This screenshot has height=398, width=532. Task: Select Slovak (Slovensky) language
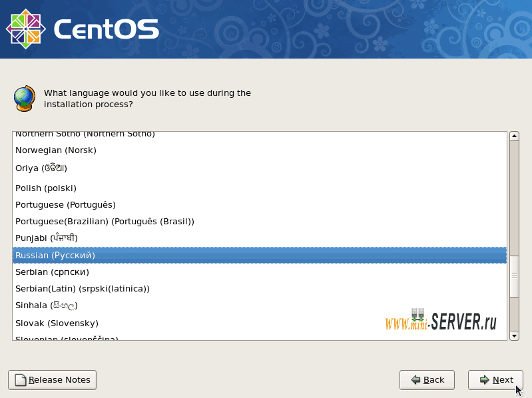pos(260,323)
